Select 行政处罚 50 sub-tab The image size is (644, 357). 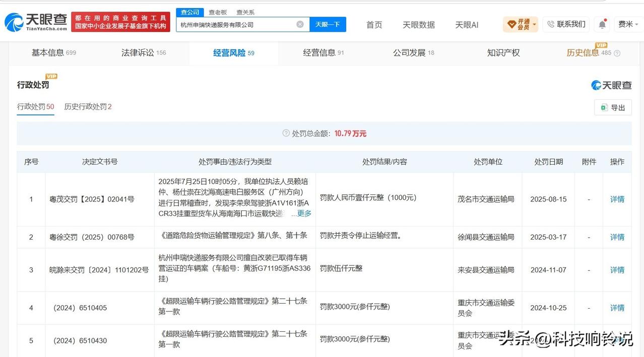coord(36,107)
